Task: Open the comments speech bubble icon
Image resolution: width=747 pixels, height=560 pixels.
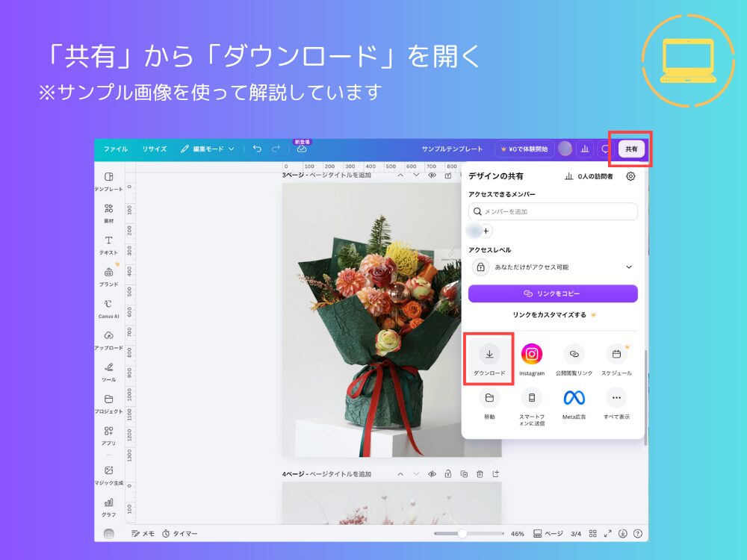Action: pos(605,149)
